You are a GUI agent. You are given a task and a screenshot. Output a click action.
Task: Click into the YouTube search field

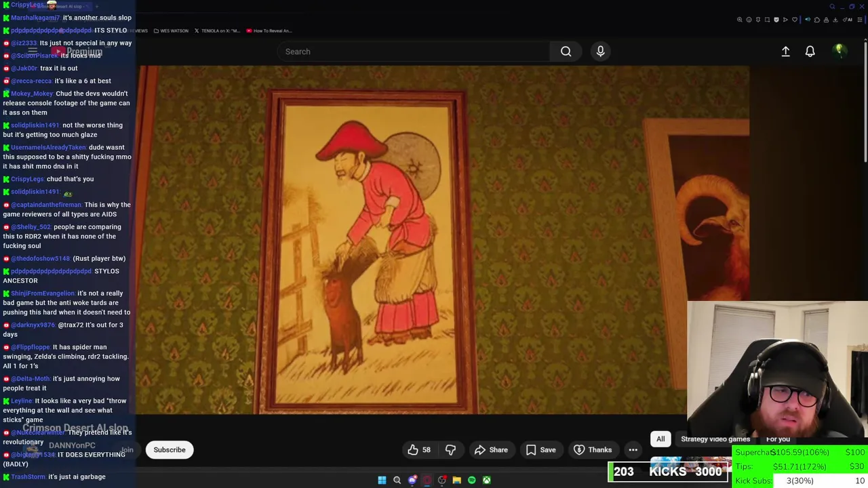(x=414, y=52)
